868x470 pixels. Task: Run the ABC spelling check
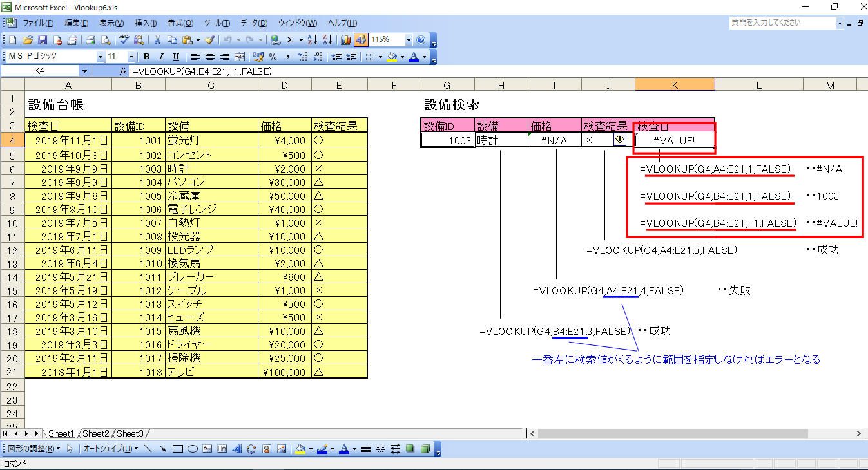coord(124,40)
